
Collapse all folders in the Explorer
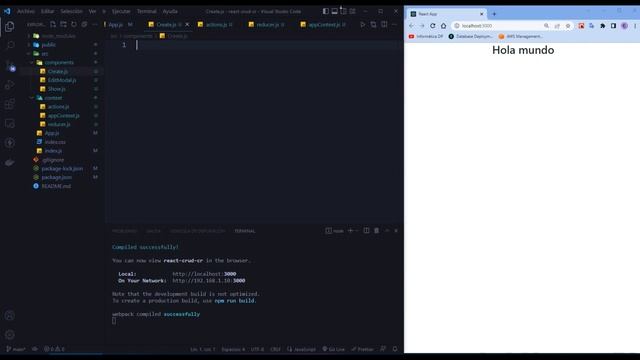click(84, 24)
